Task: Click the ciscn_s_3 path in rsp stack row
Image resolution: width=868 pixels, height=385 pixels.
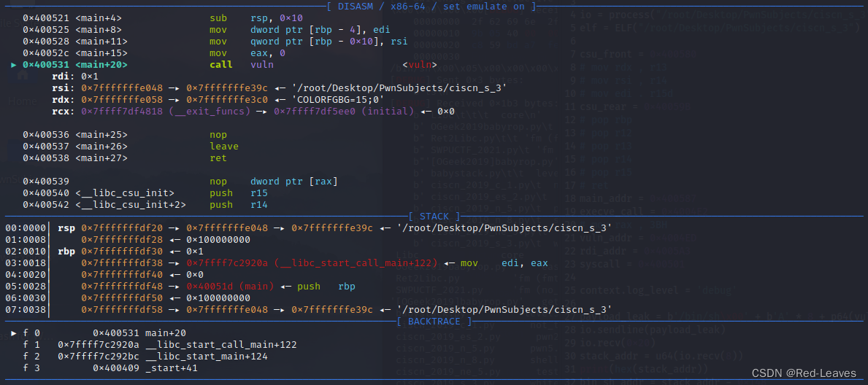Action: click(504, 227)
